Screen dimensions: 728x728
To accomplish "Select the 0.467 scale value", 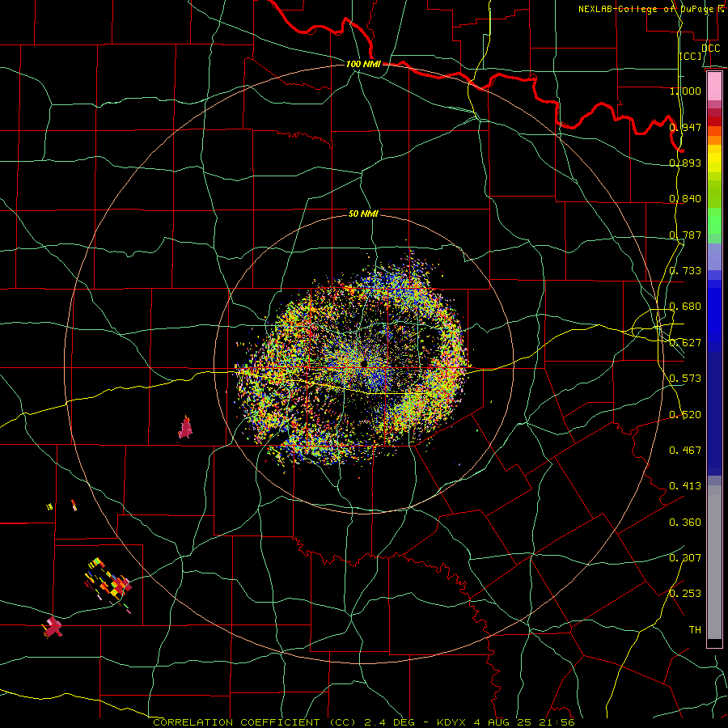I will [685, 451].
